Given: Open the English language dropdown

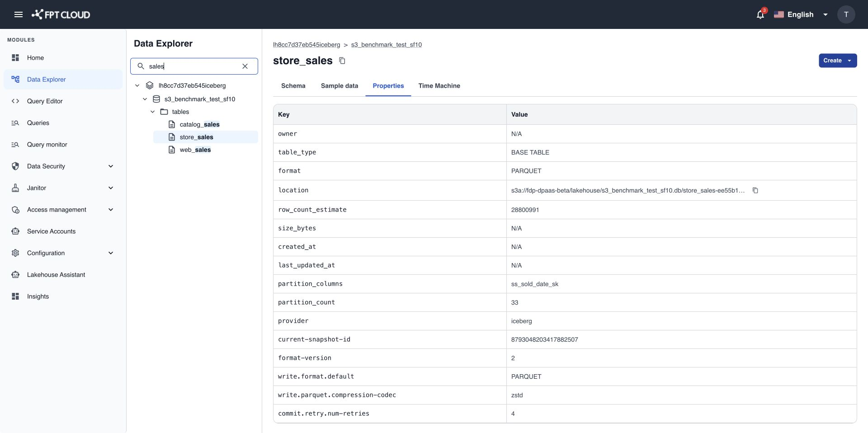Looking at the screenshot, I should (x=801, y=14).
